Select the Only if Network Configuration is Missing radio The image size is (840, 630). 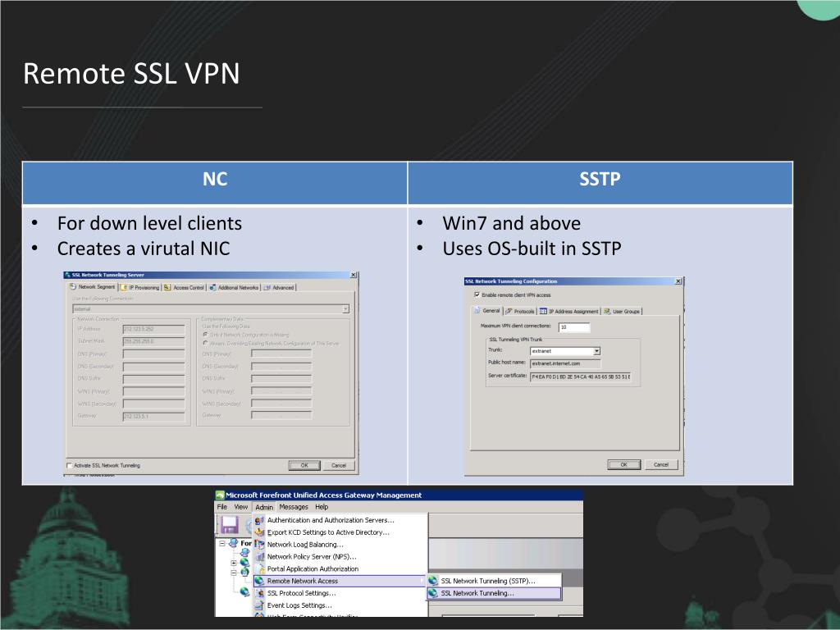coord(205,335)
